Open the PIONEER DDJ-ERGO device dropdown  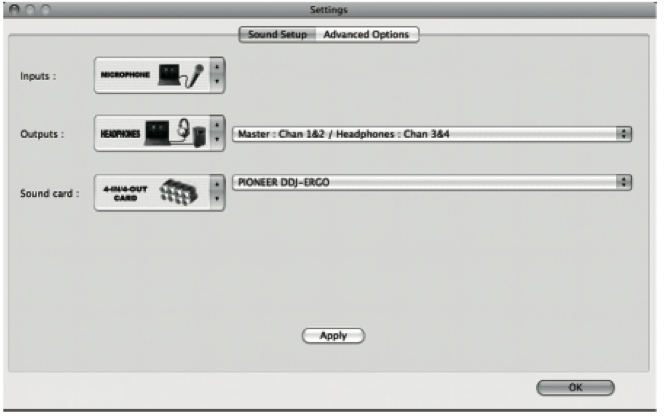[x=432, y=182]
